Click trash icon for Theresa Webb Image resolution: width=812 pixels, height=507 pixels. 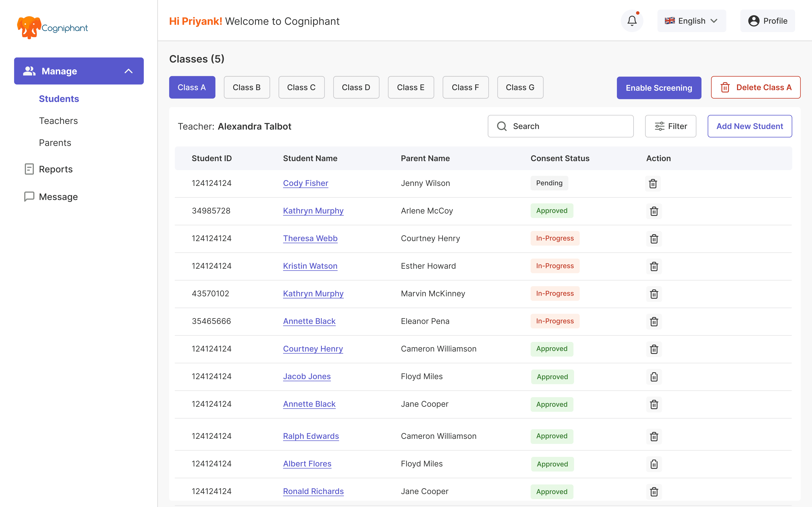(x=654, y=239)
